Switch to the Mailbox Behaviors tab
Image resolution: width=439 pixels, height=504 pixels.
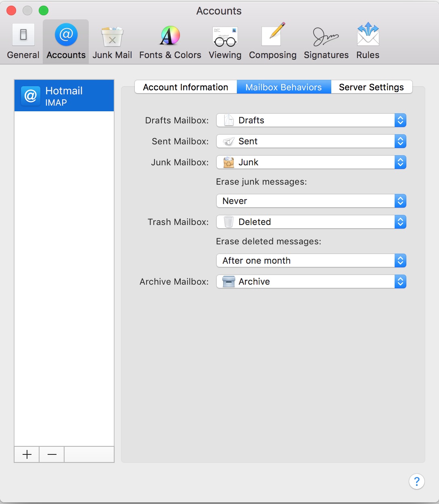click(284, 87)
